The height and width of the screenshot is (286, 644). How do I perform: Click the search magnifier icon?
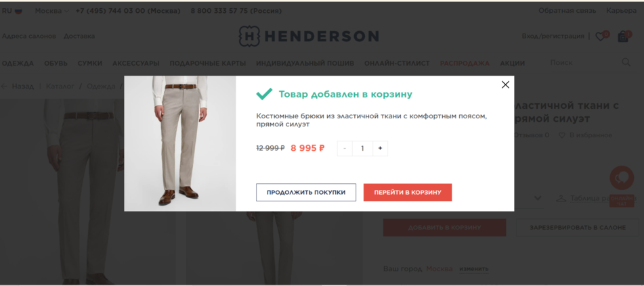coord(626,62)
